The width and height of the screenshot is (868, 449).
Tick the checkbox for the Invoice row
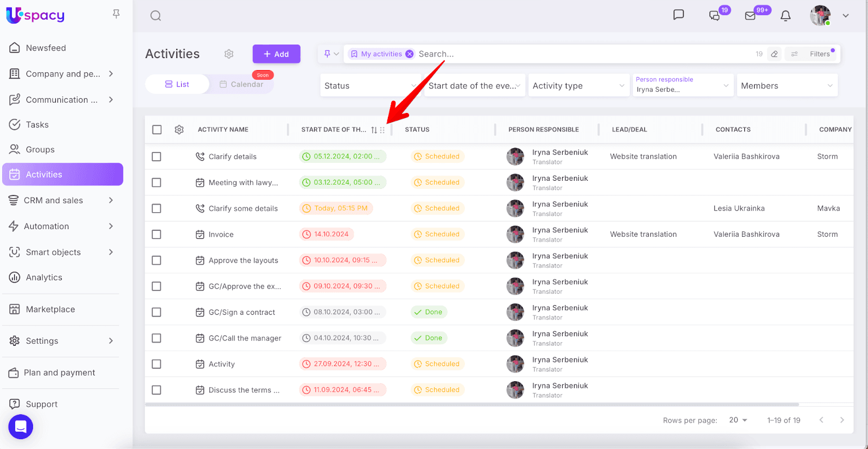click(x=157, y=235)
